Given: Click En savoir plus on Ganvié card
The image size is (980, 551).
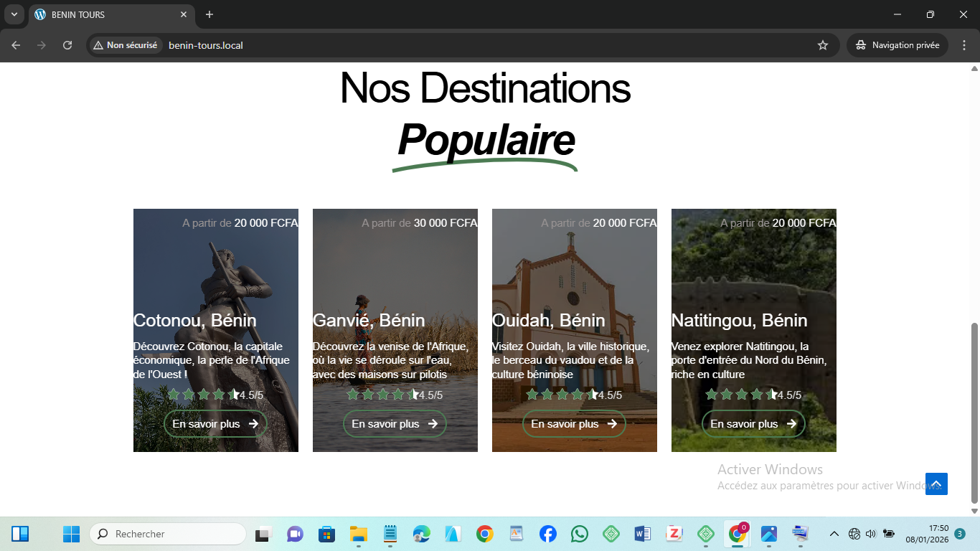Looking at the screenshot, I should click(x=395, y=424).
